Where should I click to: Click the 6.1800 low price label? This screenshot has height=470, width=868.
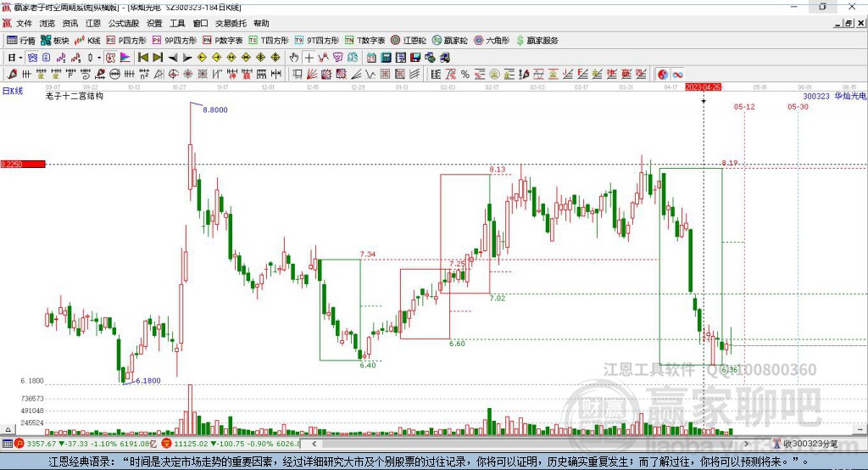pos(147,381)
